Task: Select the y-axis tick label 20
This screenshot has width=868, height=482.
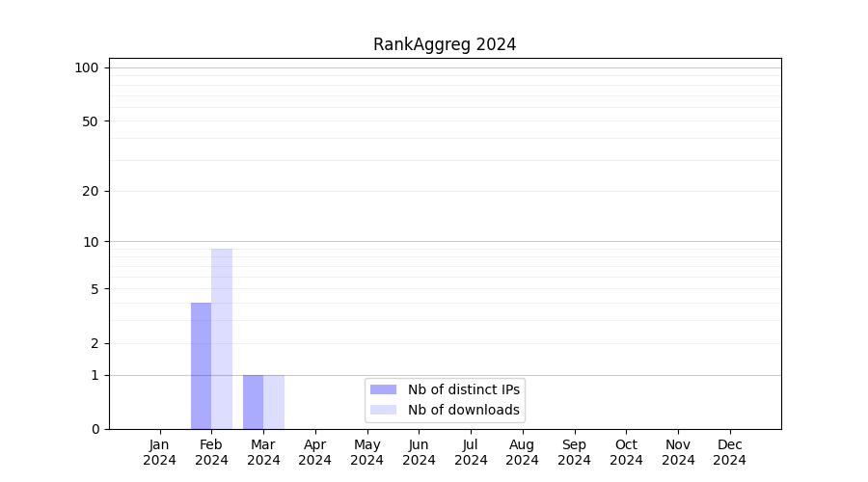Action: click(90, 191)
